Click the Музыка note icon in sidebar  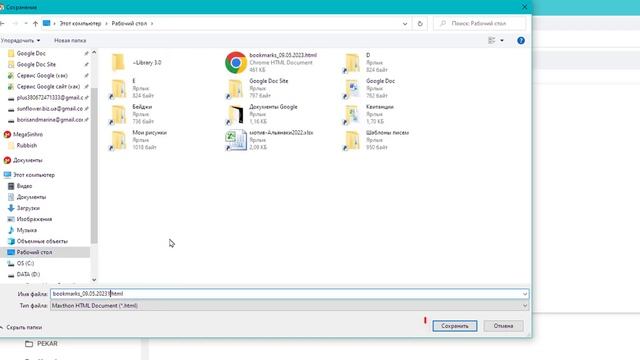pos(11,230)
